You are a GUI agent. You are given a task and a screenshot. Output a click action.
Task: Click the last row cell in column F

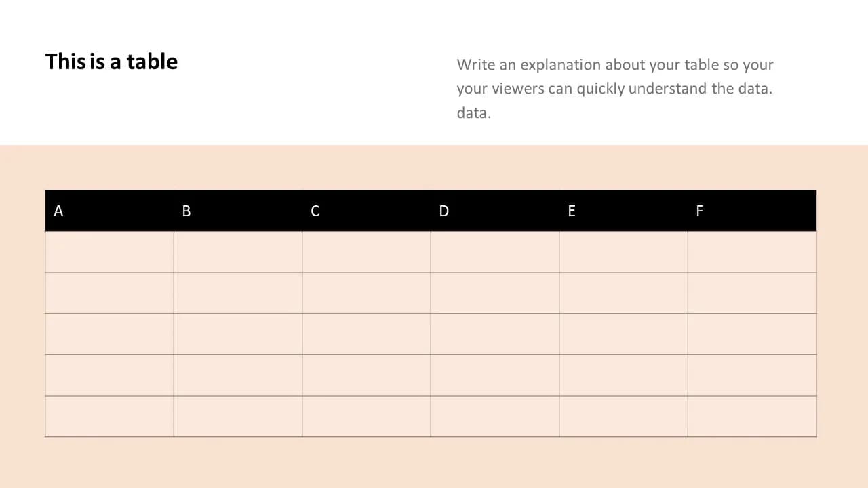[752, 416]
